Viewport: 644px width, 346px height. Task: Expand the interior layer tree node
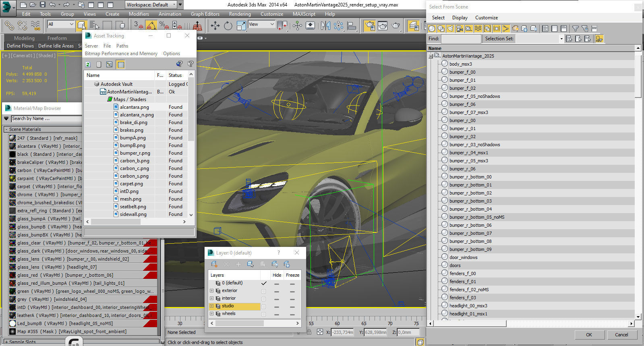click(211, 298)
